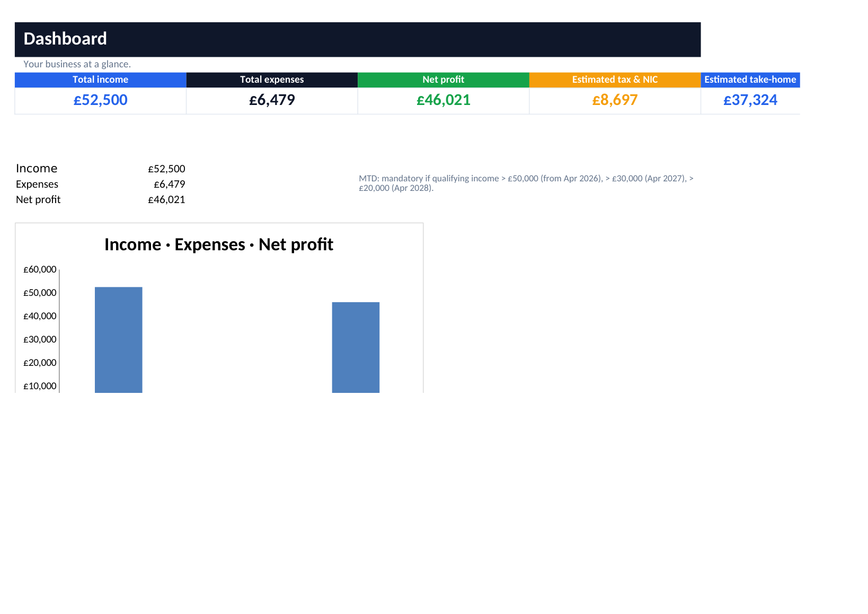
Task: Click the Total expenses header cell
Action: [x=272, y=80]
